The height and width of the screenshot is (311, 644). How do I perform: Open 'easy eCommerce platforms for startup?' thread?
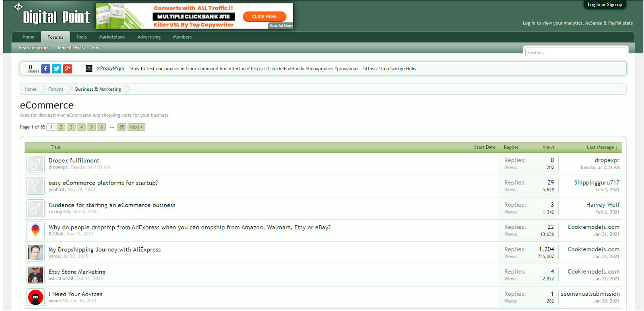point(103,183)
